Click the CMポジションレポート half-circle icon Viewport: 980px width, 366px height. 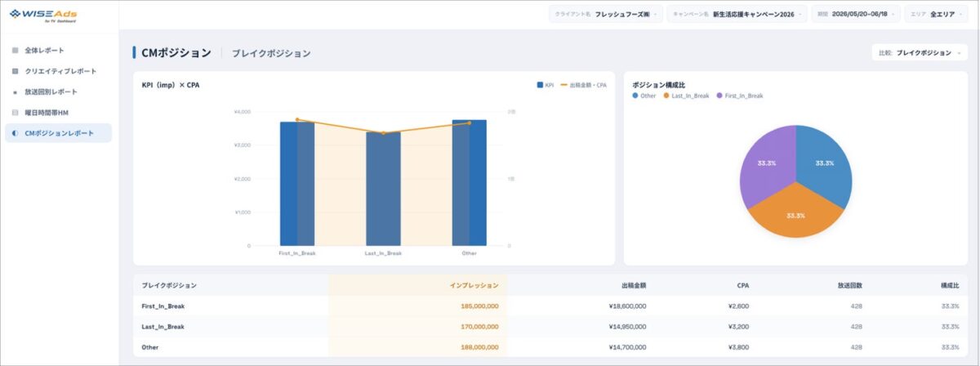[x=15, y=133]
